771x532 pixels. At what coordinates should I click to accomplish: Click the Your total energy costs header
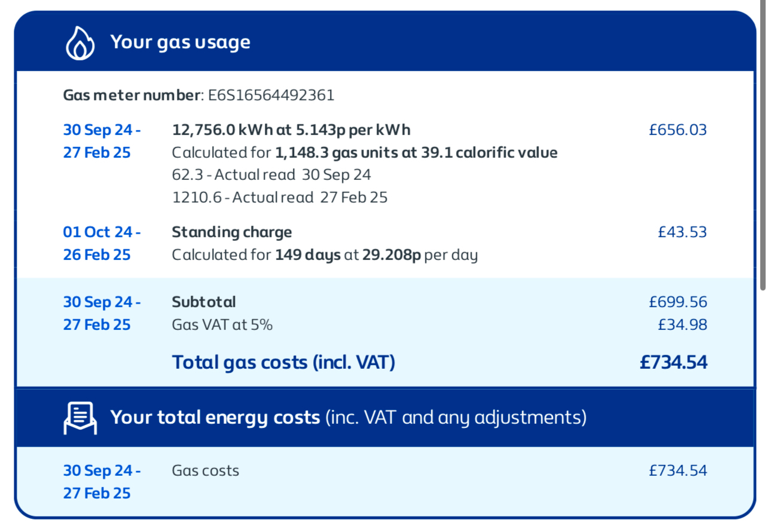[215, 417]
